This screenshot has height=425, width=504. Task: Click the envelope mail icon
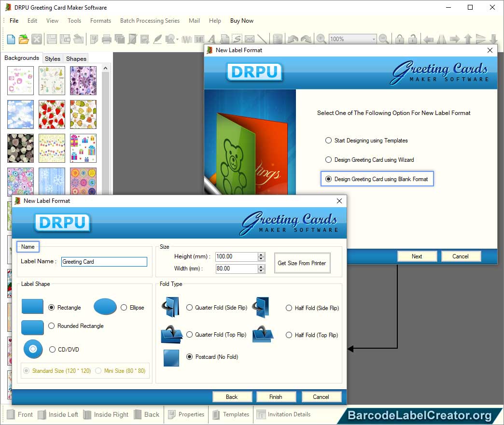[250, 39]
